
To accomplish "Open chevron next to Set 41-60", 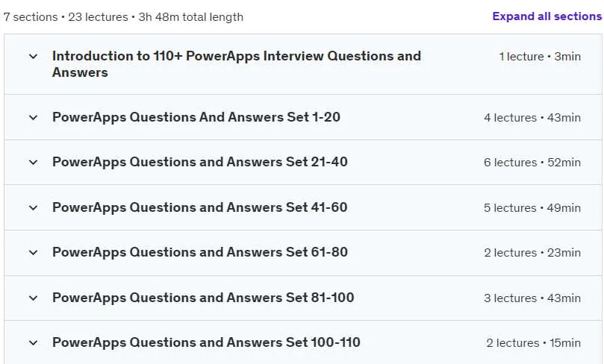I will [x=33, y=208].
